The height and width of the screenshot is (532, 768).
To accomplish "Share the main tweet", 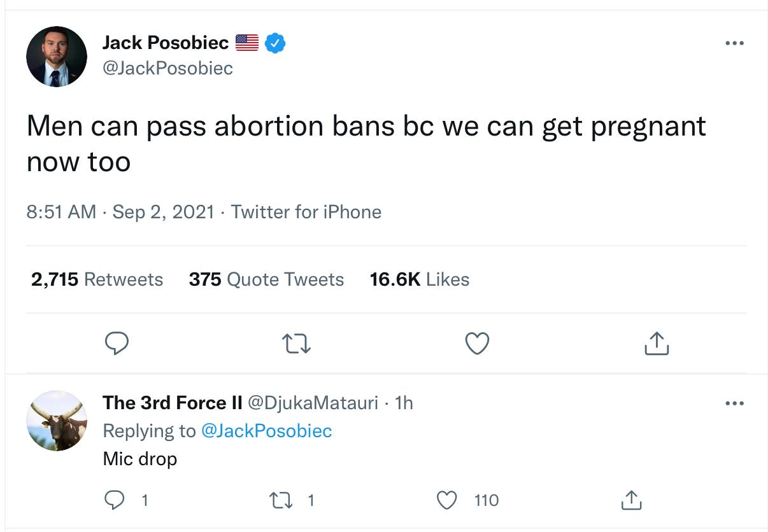I will coord(657,344).
